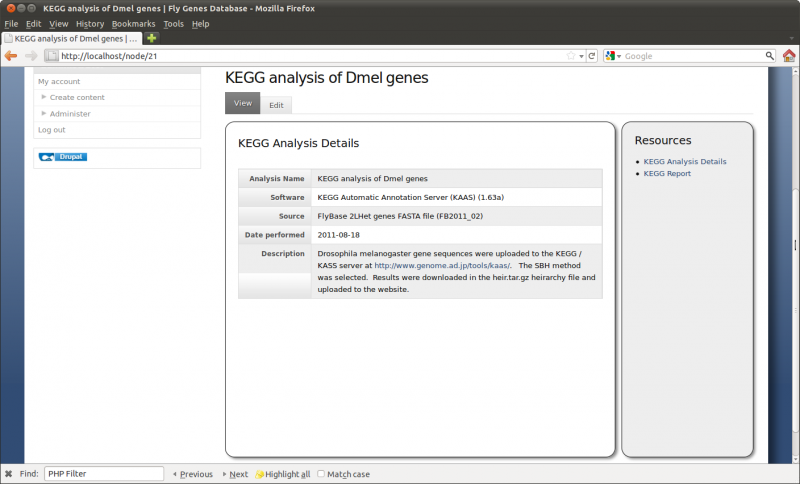This screenshot has width=800, height=484.
Task: Click the 'Resources' panel heading
Action: (663, 140)
